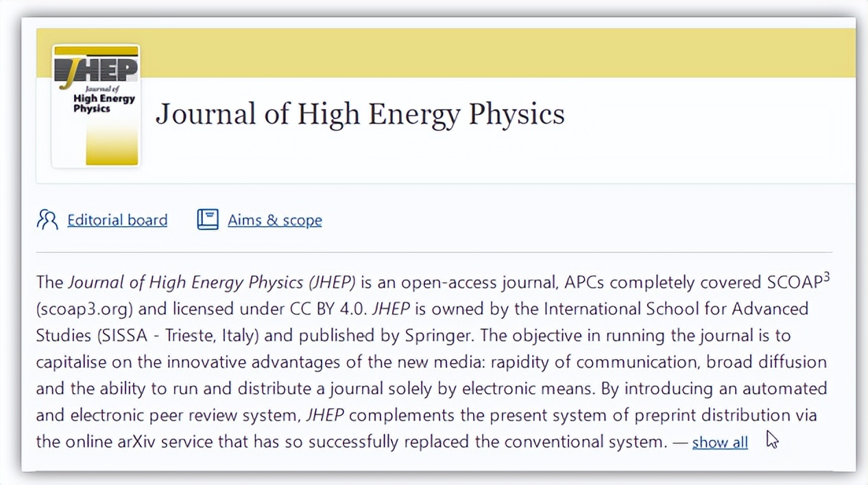Click the JHEP journal cover thumbnail
The height and width of the screenshot is (485, 868).
(x=96, y=106)
